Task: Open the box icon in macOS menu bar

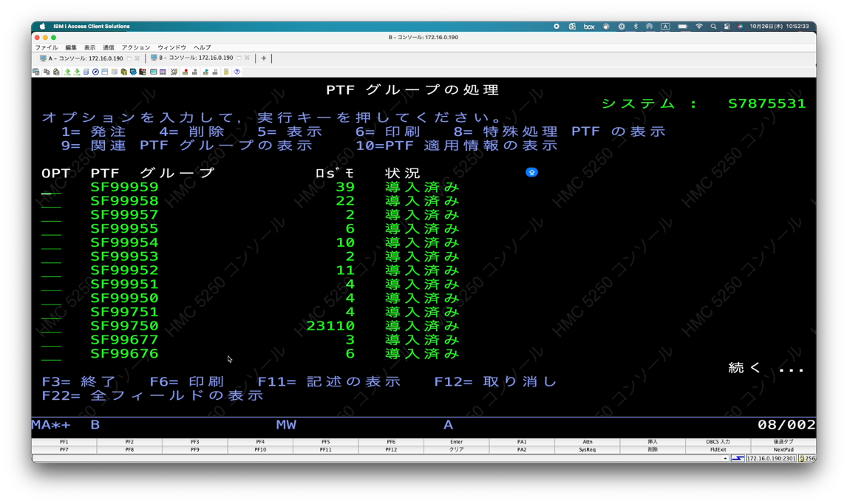Action: point(589,27)
